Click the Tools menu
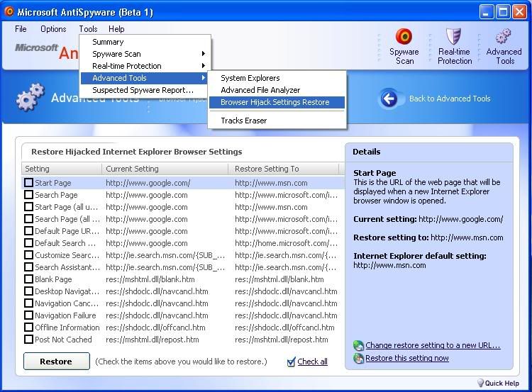Image resolution: width=532 pixels, height=392 pixels. point(88,29)
